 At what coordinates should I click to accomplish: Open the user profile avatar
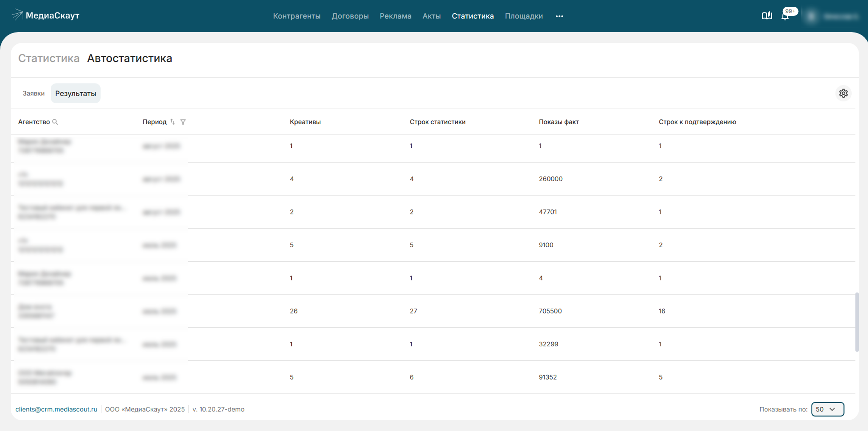[x=811, y=16]
